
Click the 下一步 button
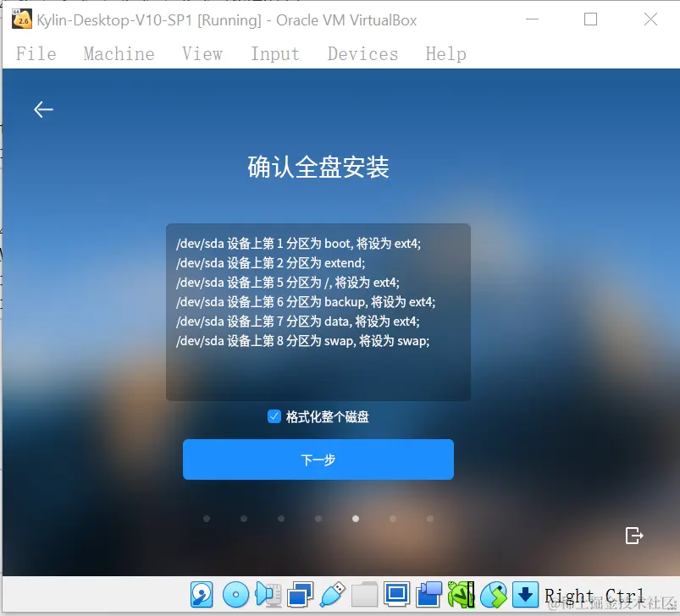pos(318,459)
